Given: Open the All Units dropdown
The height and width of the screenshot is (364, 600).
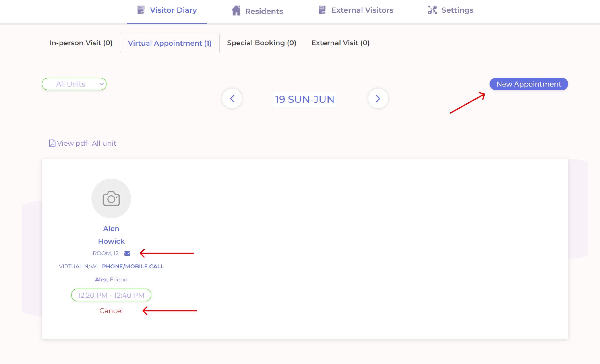Looking at the screenshot, I should pos(74,84).
